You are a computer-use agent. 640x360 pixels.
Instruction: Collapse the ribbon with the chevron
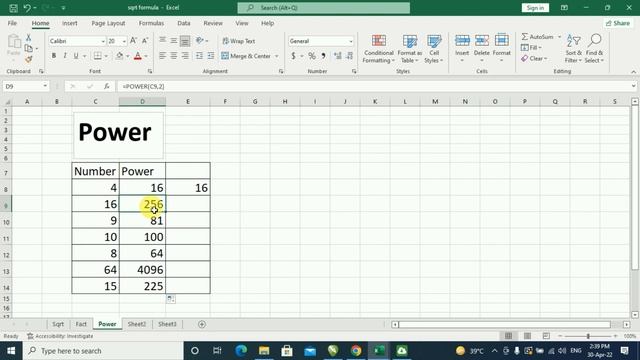click(633, 72)
